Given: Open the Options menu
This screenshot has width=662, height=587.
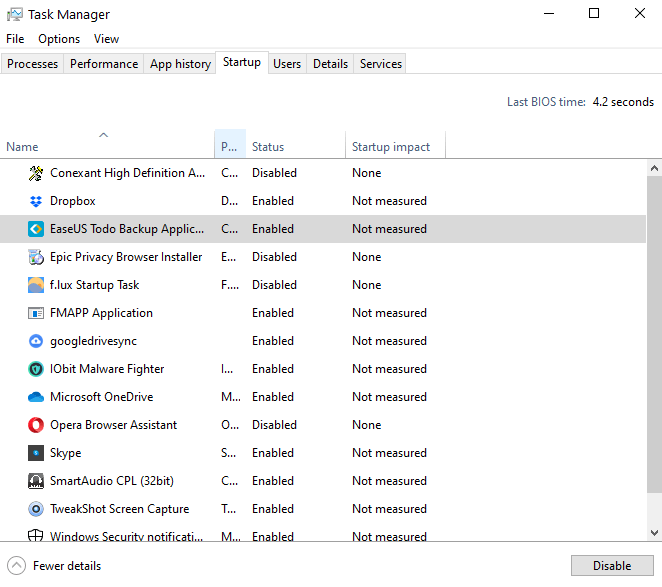Looking at the screenshot, I should click(x=59, y=39).
